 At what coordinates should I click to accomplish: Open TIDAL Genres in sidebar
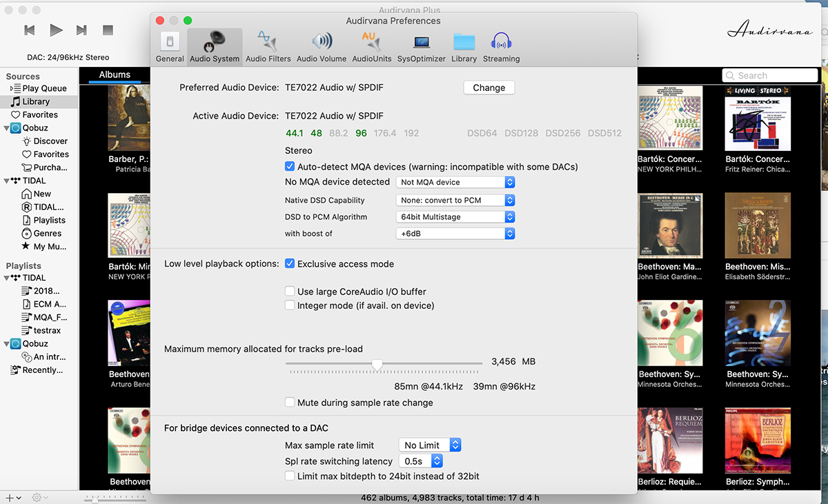coord(41,233)
